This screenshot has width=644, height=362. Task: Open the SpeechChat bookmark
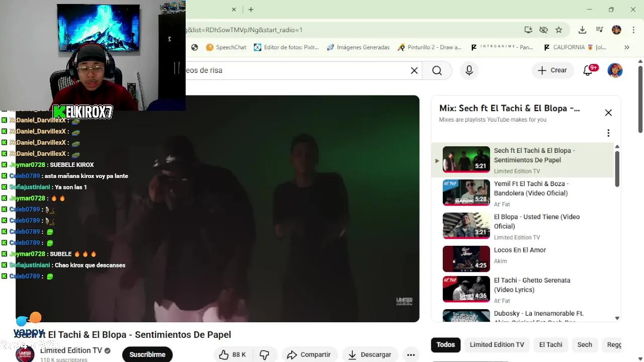226,47
